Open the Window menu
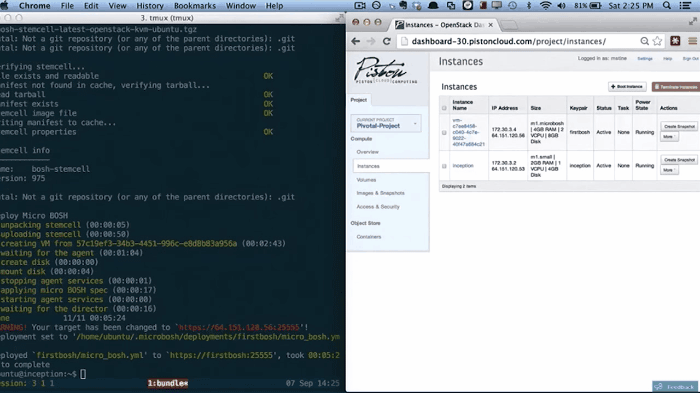The width and height of the screenshot is (700, 393). click(x=241, y=6)
